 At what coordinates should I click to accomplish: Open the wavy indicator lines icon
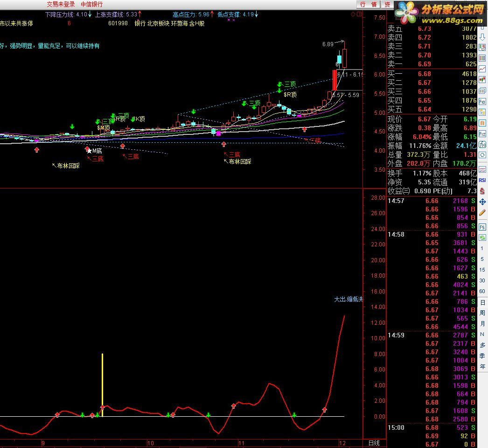pyautogui.click(x=482, y=169)
